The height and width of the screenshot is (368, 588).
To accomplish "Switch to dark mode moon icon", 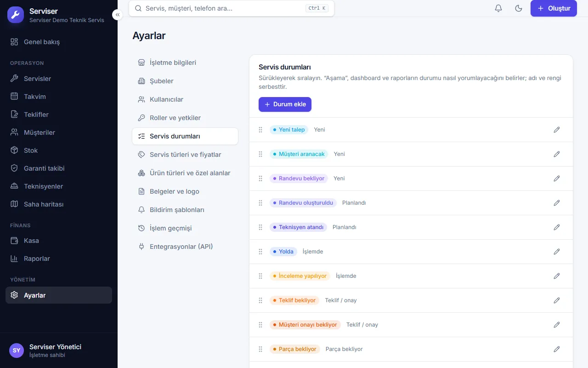I will coord(519,8).
